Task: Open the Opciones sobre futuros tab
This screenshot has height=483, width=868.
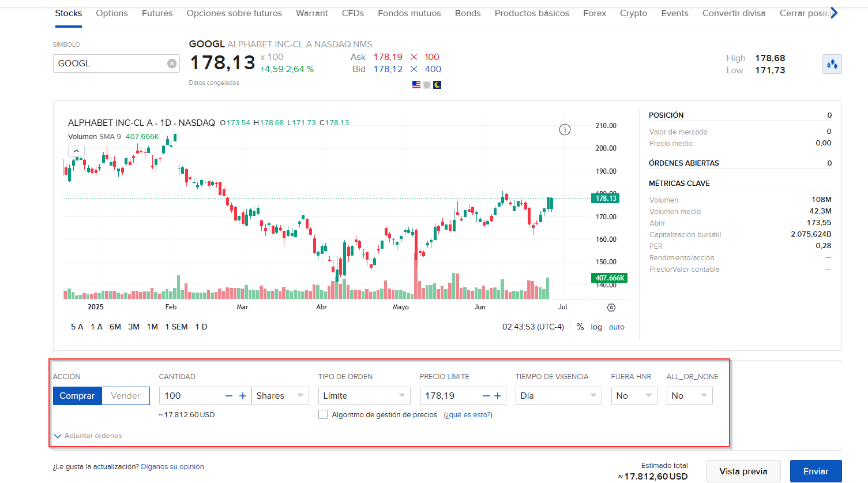Action: [x=234, y=13]
